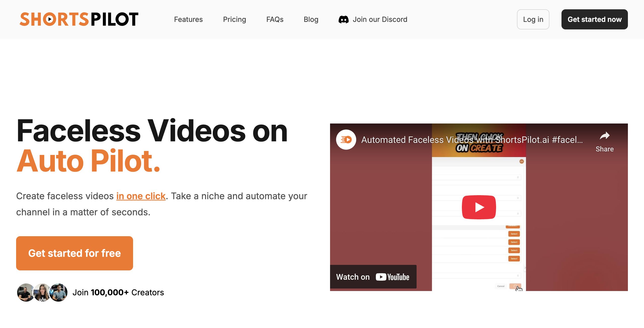Image resolution: width=644 pixels, height=328 pixels.
Task: Click the first creator avatar
Action: click(x=25, y=292)
